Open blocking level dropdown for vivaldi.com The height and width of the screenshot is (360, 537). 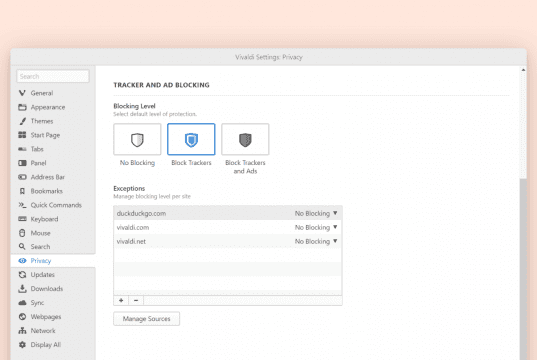pyautogui.click(x=316, y=227)
